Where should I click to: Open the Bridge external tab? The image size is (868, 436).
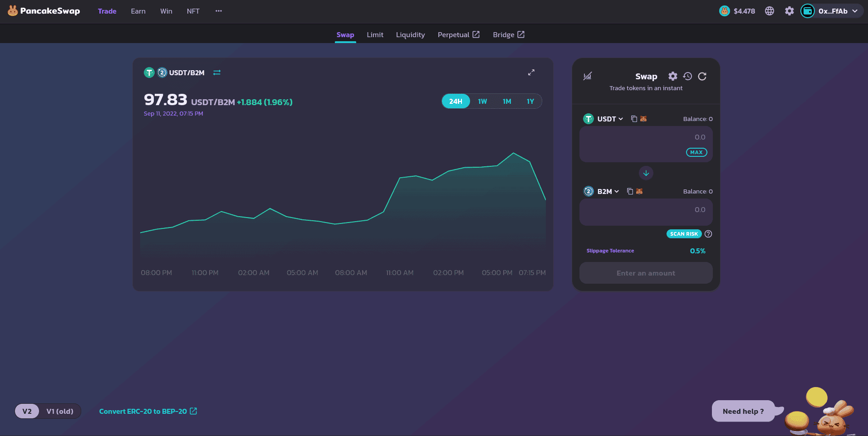(509, 34)
